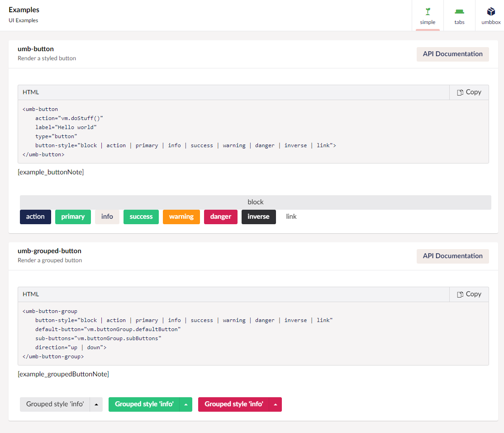Open the simple tab with the sprout icon
Viewport: 504px width, 433px height.
click(x=428, y=15)
